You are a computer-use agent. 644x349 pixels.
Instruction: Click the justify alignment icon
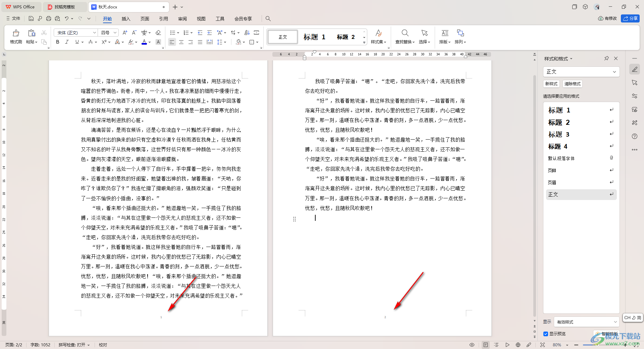tap(200, 42)
